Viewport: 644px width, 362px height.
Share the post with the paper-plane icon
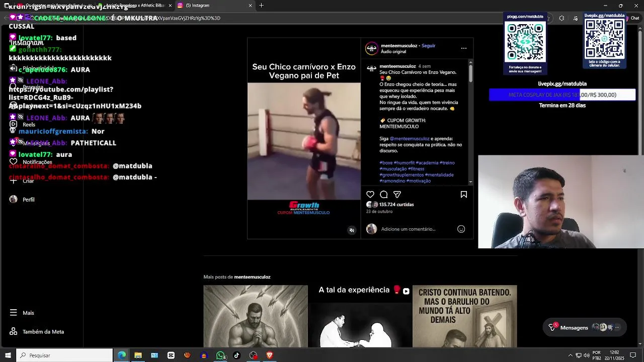397,195
